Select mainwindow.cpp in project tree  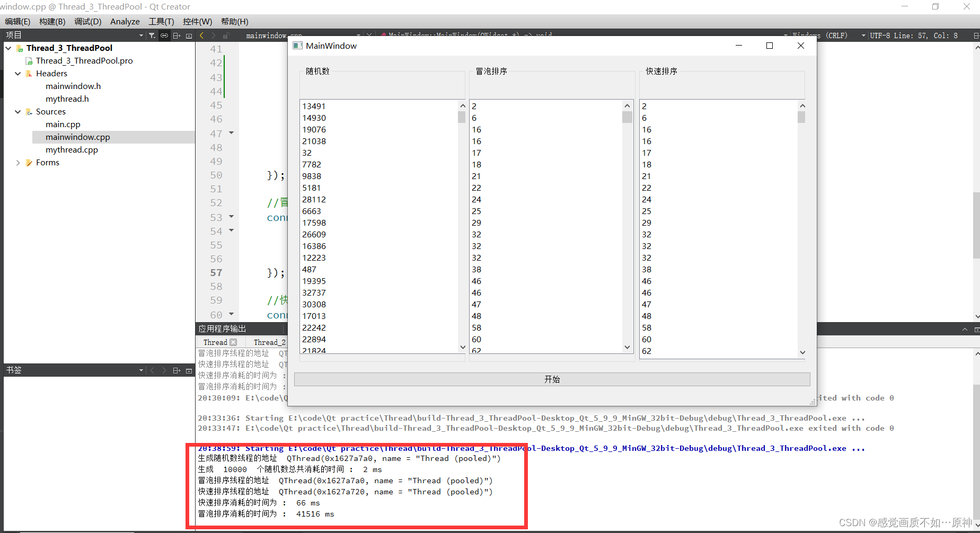[78, 137]
